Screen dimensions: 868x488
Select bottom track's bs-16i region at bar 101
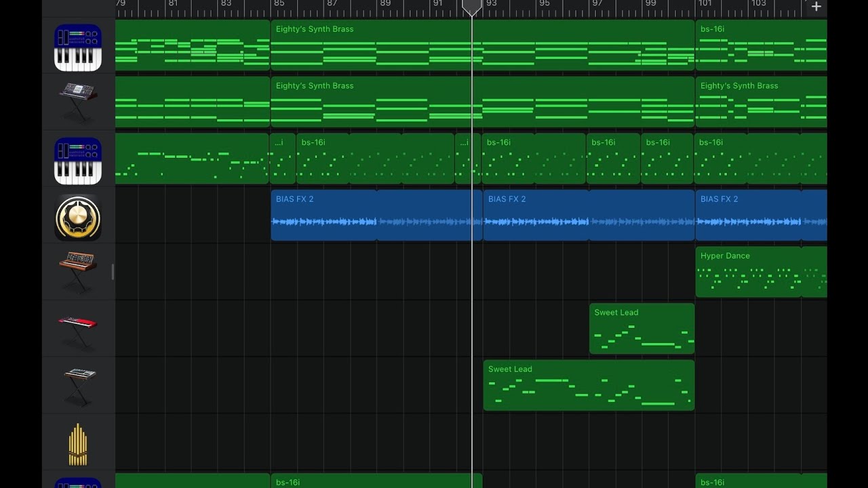[761, 481]
